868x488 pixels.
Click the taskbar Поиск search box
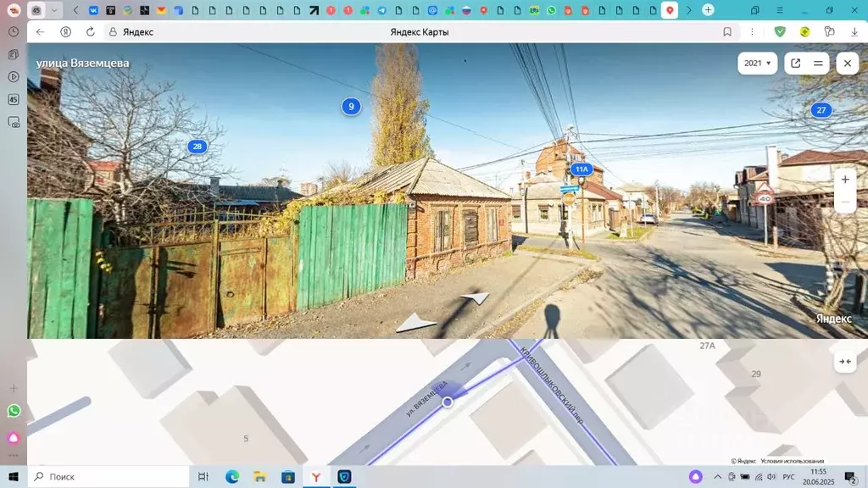pos(108,476)
